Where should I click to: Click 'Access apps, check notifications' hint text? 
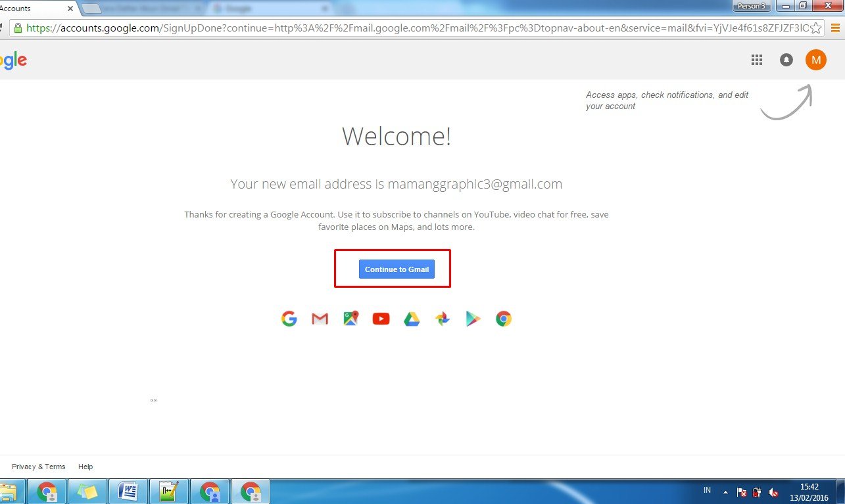tap(667, 101)
